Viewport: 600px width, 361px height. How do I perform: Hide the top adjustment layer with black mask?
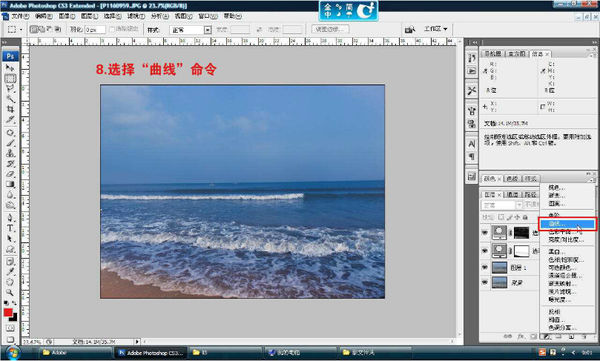click(485, 232)
